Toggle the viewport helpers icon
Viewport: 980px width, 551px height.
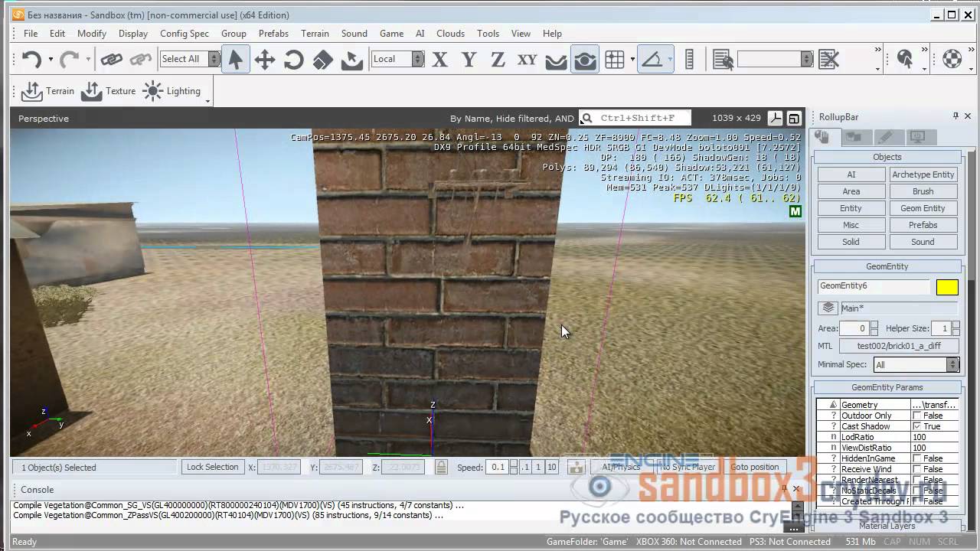pyautogui.click(x=776, y=118)
